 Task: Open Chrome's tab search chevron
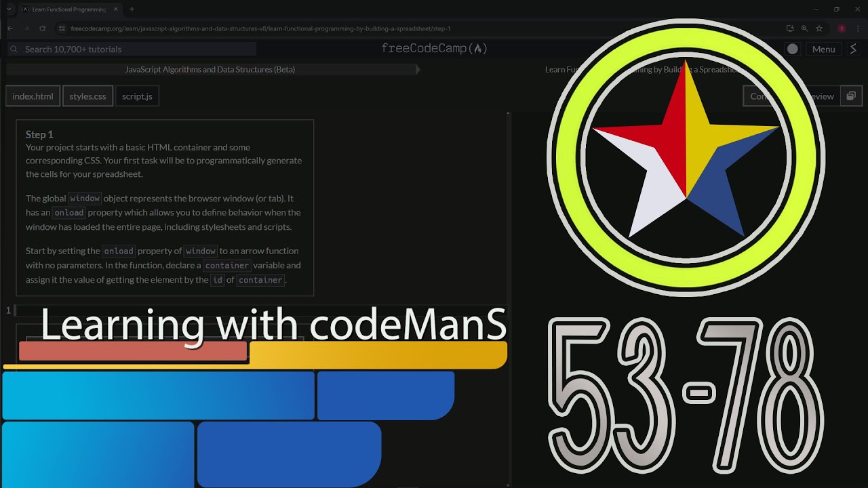[x=9, y=9]
